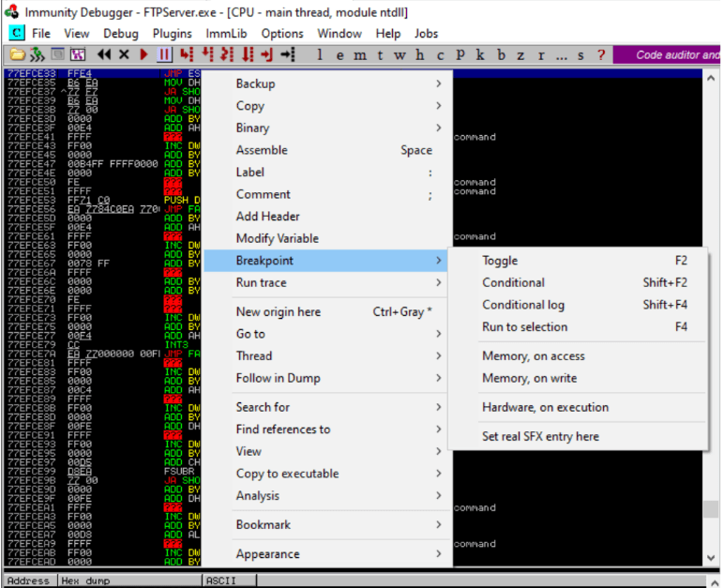Expand the Analysis submenu

[327, 496]
